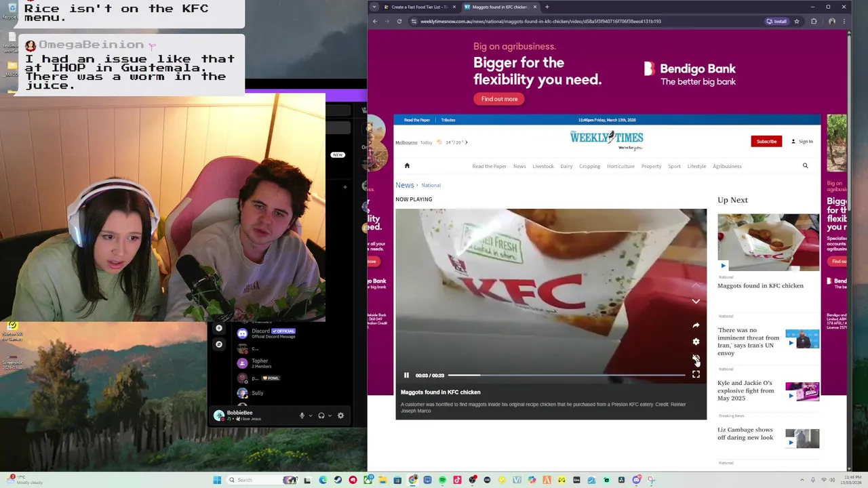Click the Windows taskbar Search box
The image size is (868, 488).
[261, 480]
